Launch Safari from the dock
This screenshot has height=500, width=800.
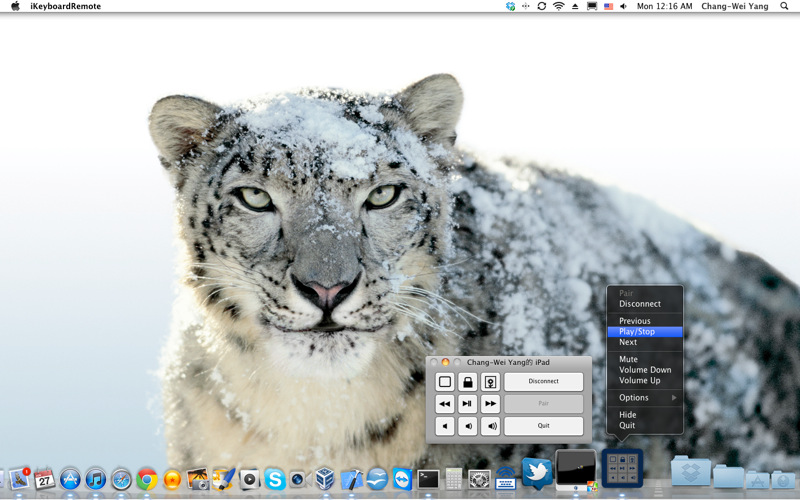pos(121,479)
